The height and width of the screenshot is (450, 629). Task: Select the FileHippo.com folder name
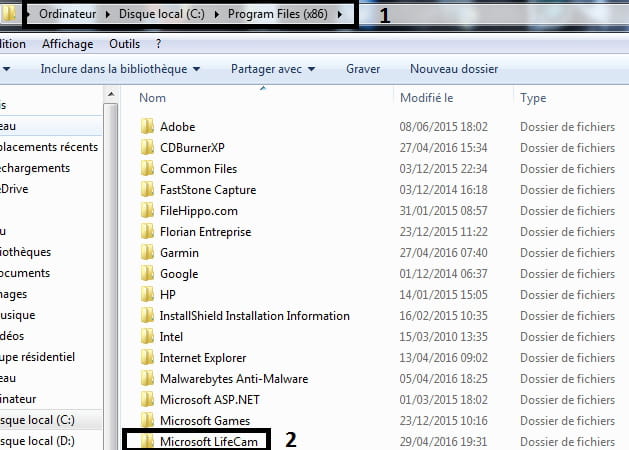(x=199, y=211)
